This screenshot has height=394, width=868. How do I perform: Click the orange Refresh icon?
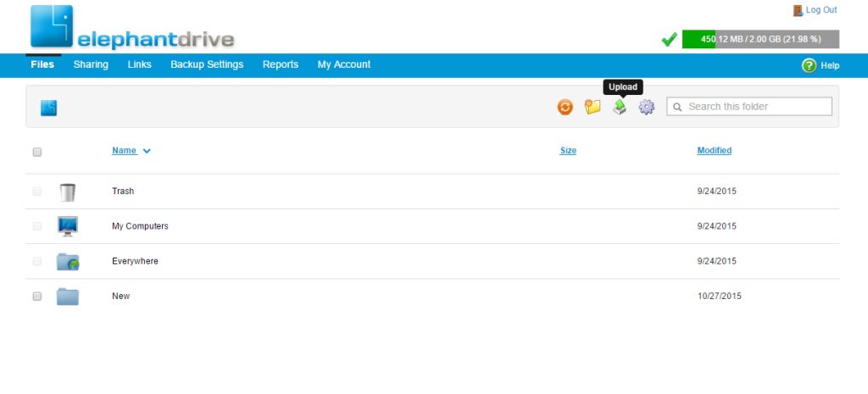coord(565,107)
